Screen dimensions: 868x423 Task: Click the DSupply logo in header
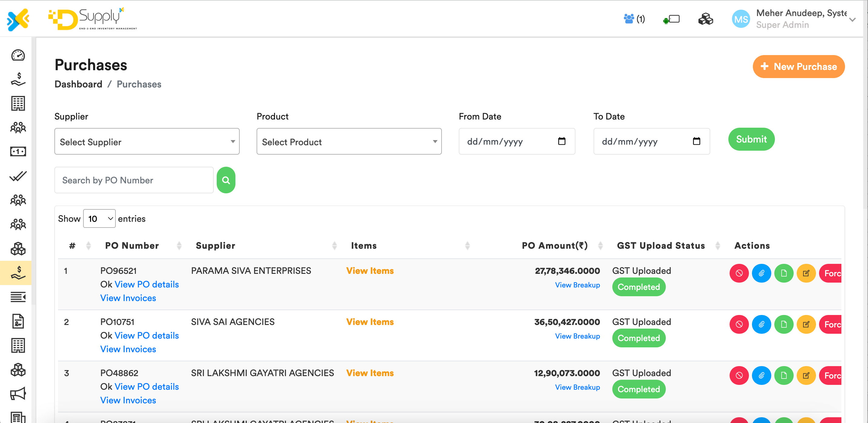93,19
